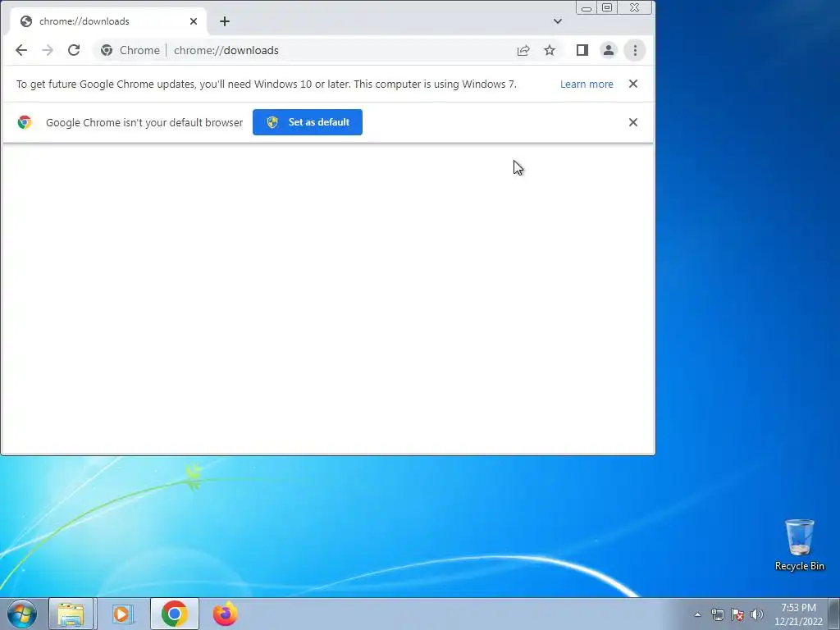Screen dimensions: 840x630
Task: Launch Firefox from the taskbar
Action: [225, 614]
